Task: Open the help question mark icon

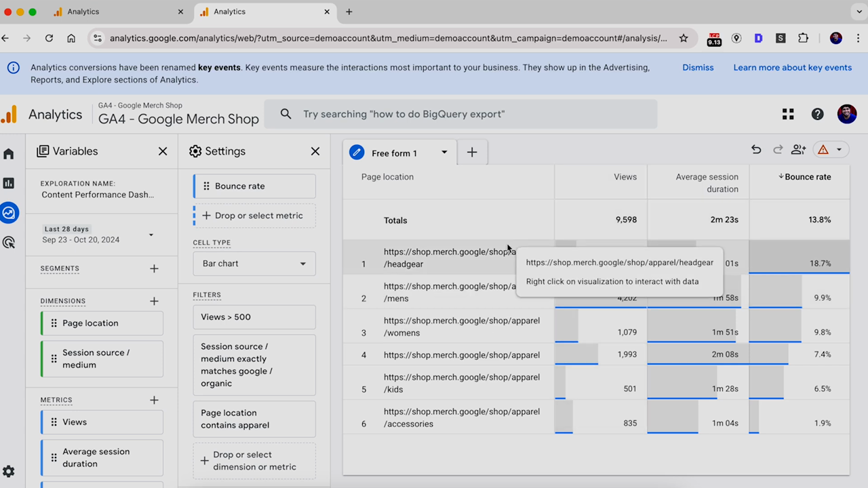Action: (x=818, y=114)
